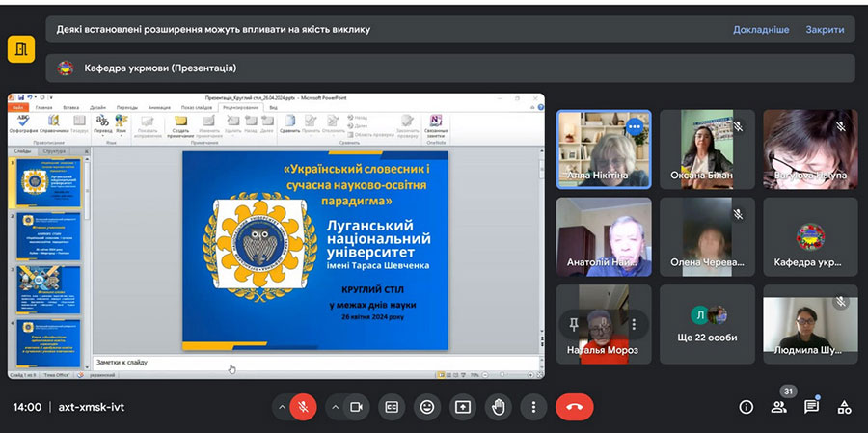Toggle the camera on or off
This screenshot has height=433, width=868.
click(356, 407)
